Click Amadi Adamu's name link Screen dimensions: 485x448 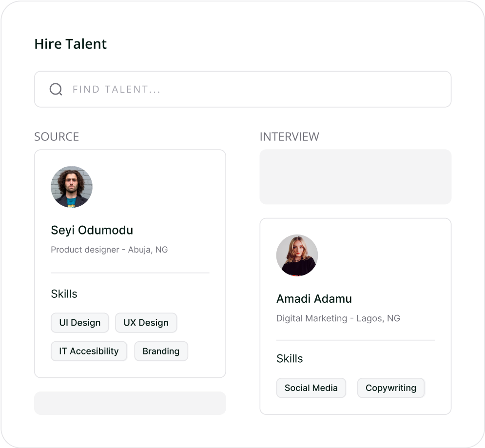[x=314, y=298]
